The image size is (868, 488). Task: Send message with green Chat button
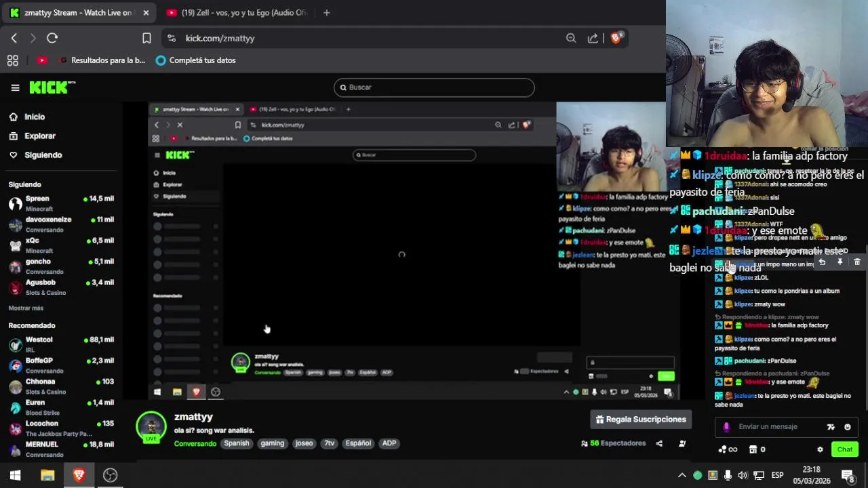(845, 449)
